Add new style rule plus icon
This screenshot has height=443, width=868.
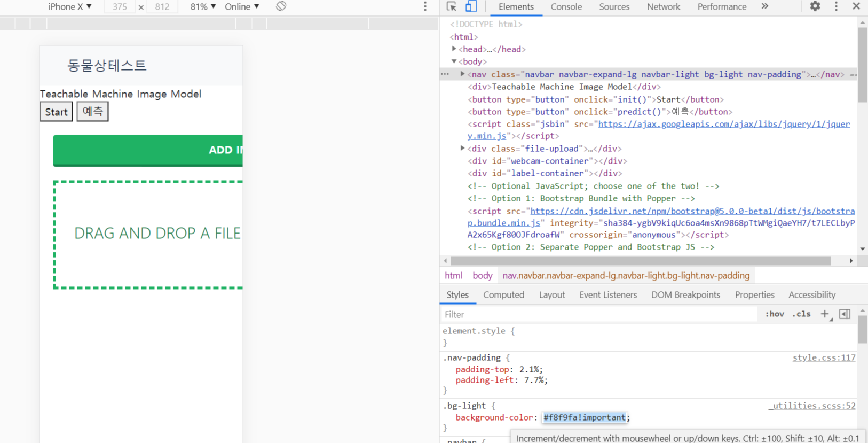click(825, 314)
